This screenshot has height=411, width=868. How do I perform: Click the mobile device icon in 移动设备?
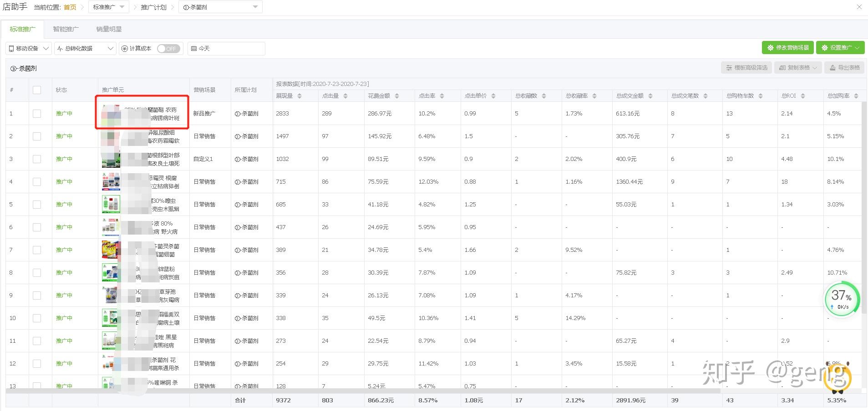click(11, 49)
